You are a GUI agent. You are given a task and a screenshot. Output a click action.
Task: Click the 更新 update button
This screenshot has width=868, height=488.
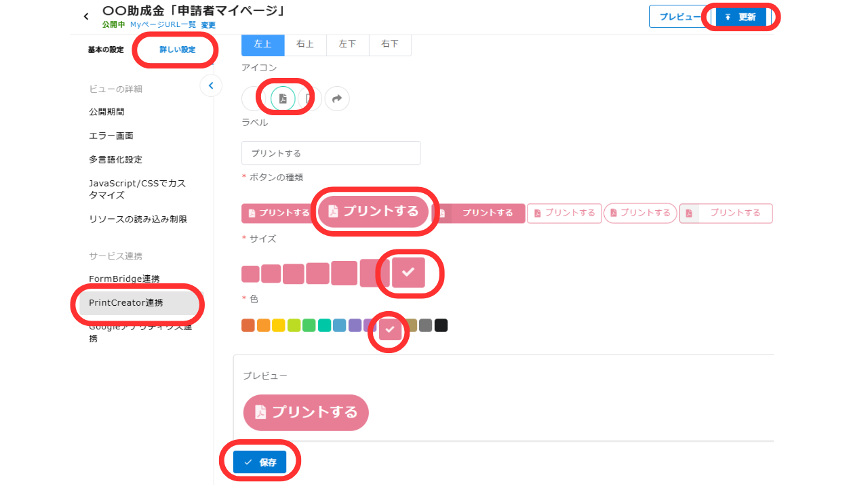741,16
